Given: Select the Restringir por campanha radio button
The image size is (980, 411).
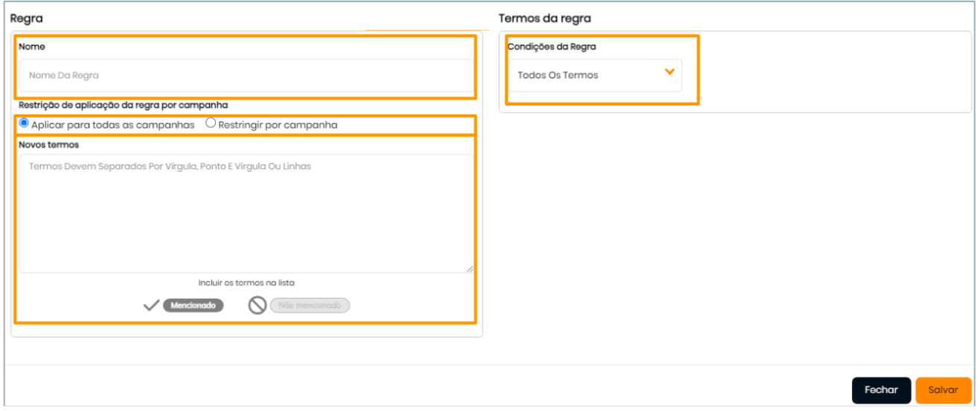Looking at the screenshot, I should click(x=211, y=123).
